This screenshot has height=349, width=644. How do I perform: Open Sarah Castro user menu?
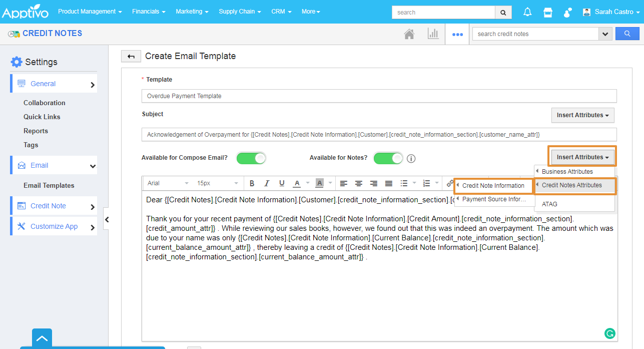click(x=611, y=12)
